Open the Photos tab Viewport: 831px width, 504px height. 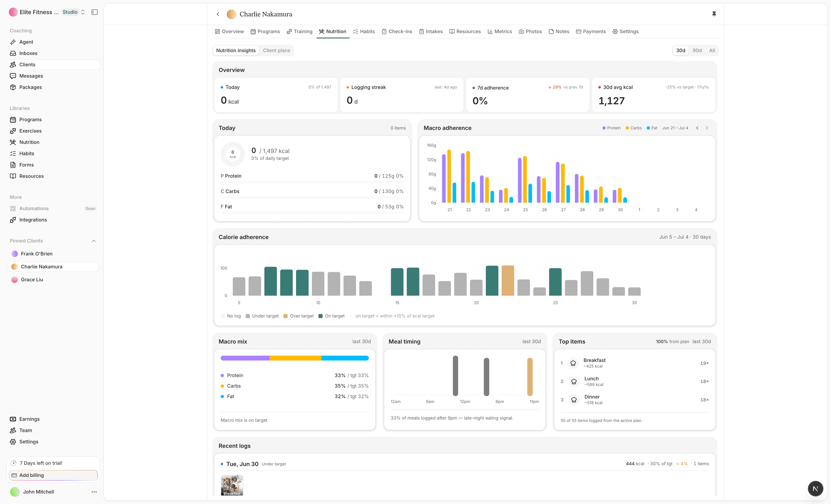point(530,31)
